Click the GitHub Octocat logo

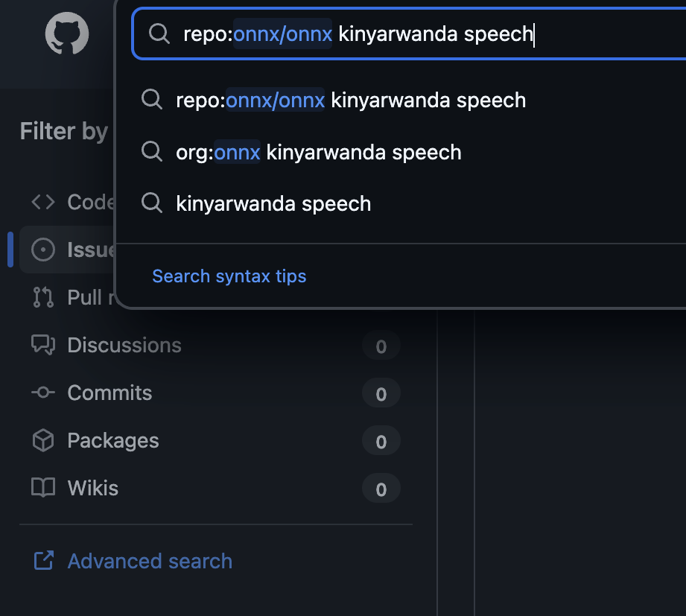coord(67,34)
